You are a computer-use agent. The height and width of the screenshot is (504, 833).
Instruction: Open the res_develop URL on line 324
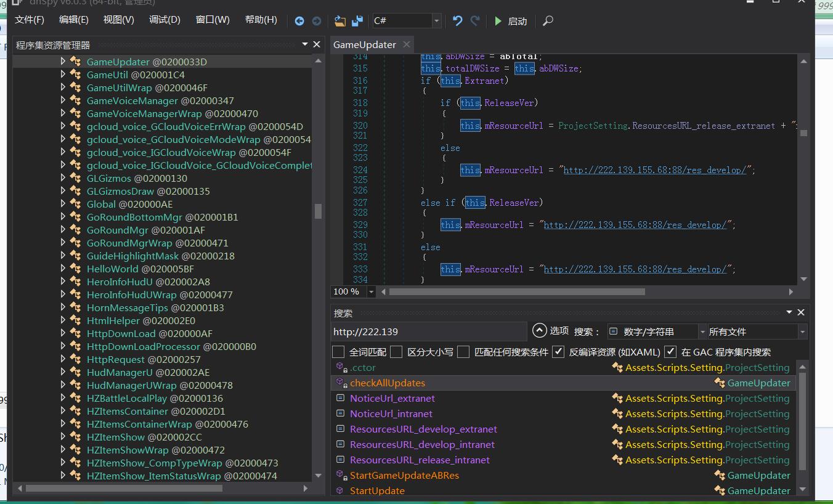click(x=654, y=170)
